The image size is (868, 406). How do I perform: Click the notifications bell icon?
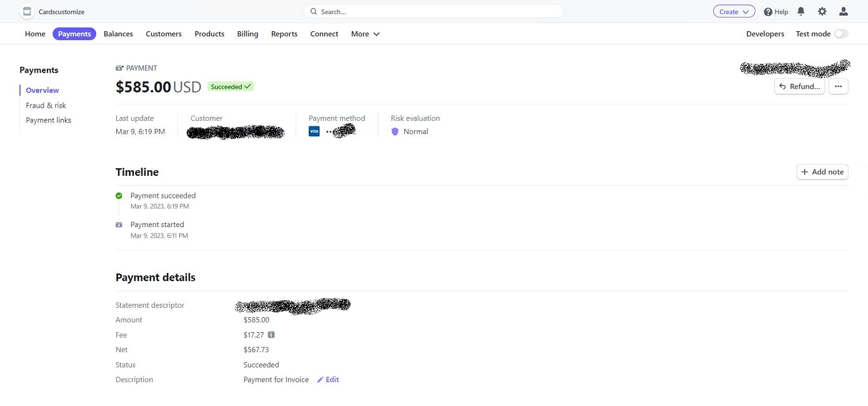[801, 11]
